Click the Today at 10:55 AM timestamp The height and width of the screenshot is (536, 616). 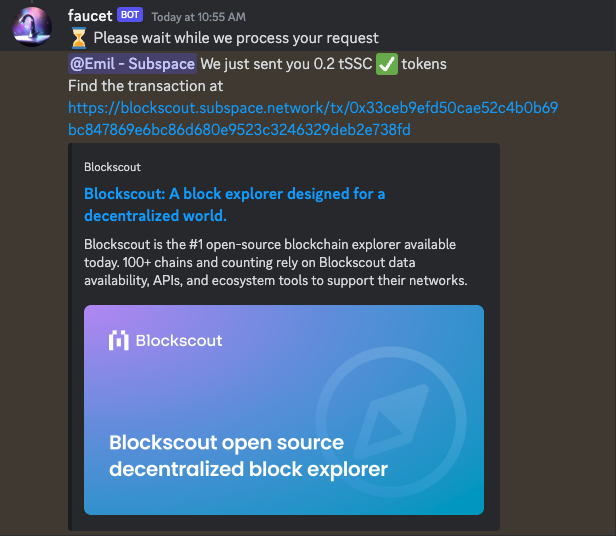coord(198,17)
